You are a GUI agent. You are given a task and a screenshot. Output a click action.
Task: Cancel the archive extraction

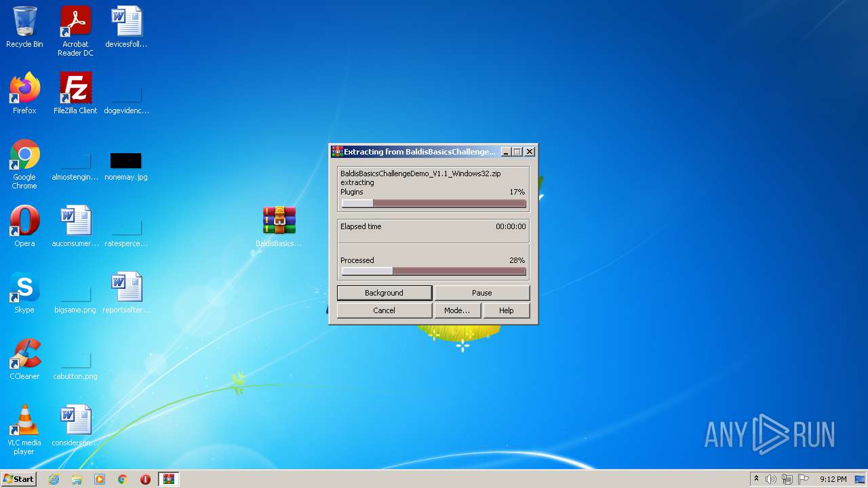point(384,310)
